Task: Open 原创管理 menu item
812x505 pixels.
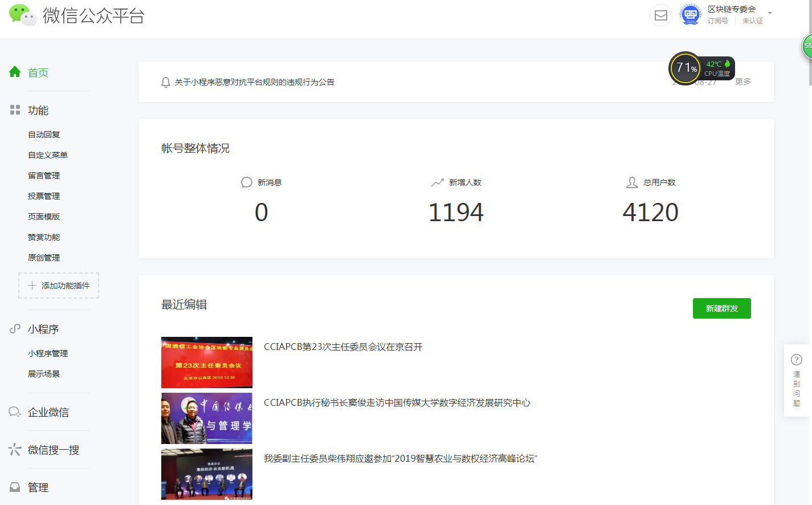Action: [44, 258]
